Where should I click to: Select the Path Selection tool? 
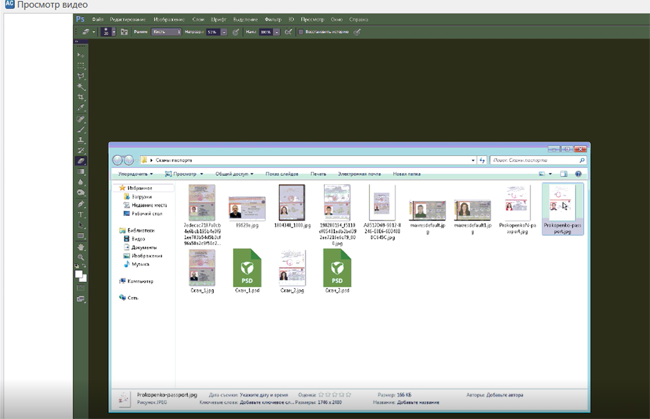click(80, 225)
